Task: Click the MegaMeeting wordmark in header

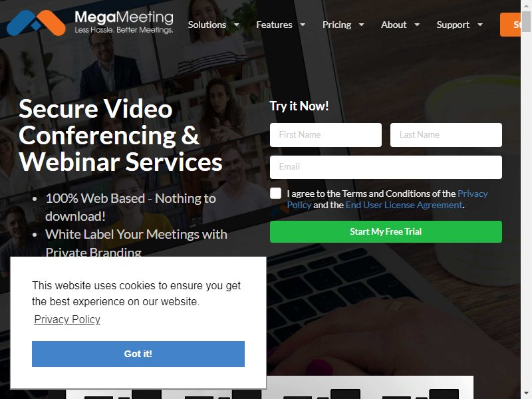Action: [x=124, y=22]
